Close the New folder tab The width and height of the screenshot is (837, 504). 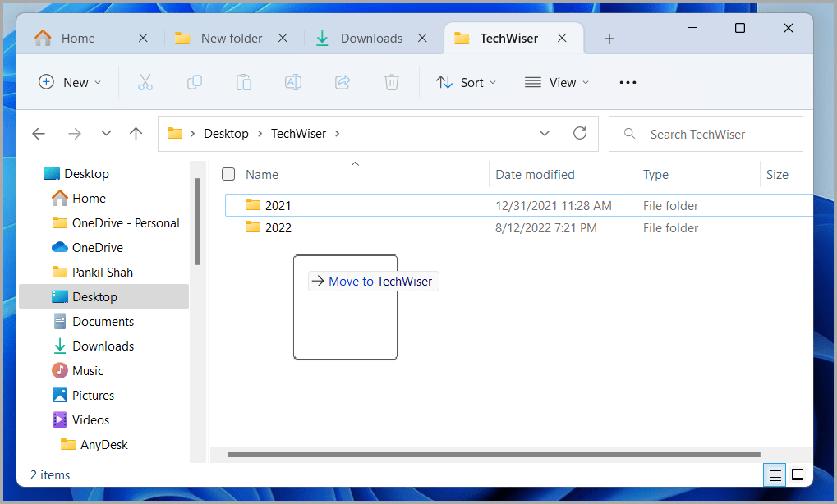(283, 38)
